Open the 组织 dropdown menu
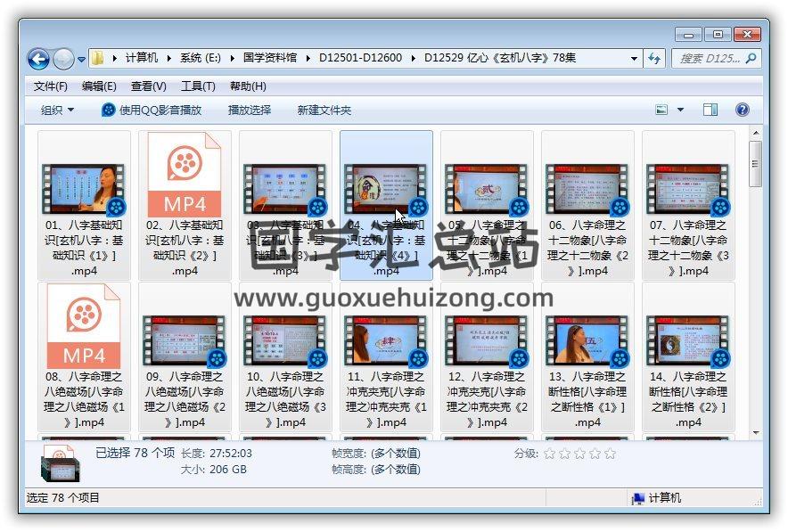 [58, 110]
